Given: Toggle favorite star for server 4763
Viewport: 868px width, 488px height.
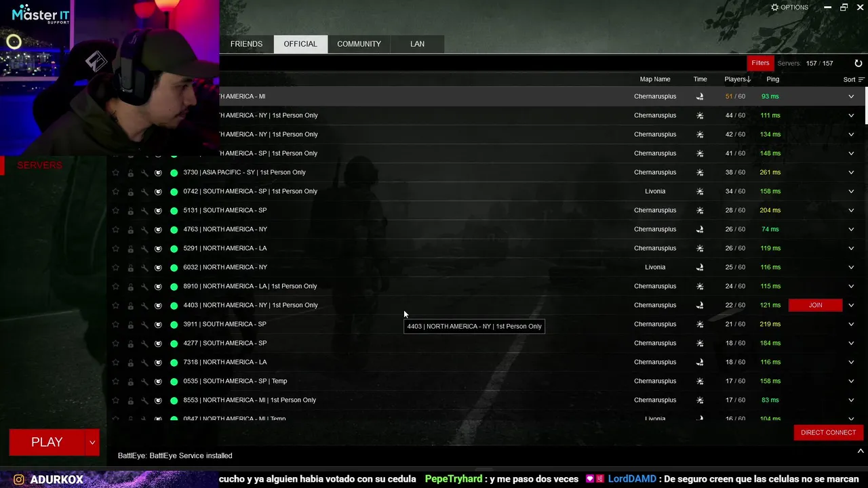Looking at the screenshot, I should (115, 229).
